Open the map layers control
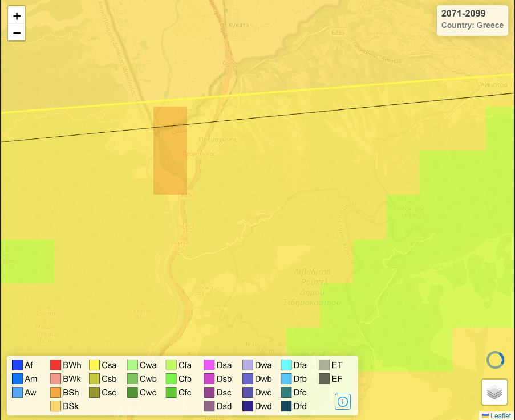The height and width of the screenshot is (420, 515). [494, 392]
